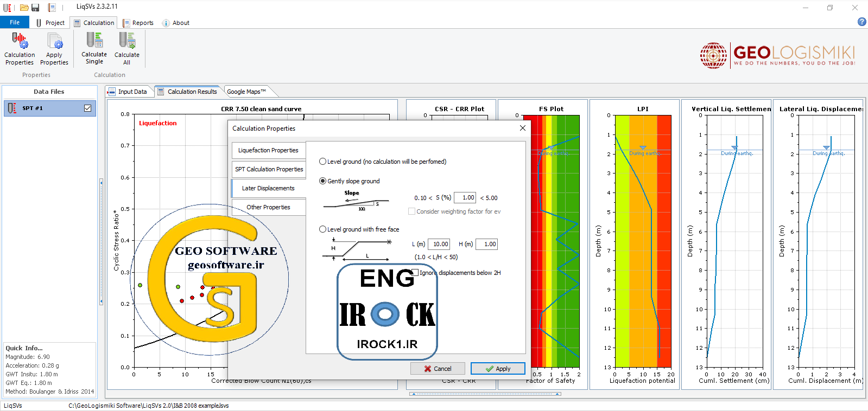
Task: Open the File menu
Action: pos(15,22)
